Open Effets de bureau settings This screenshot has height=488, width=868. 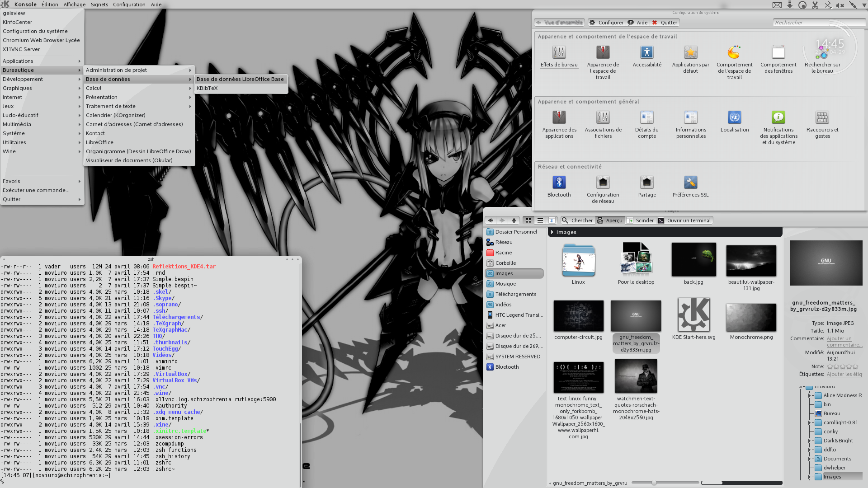559,56
